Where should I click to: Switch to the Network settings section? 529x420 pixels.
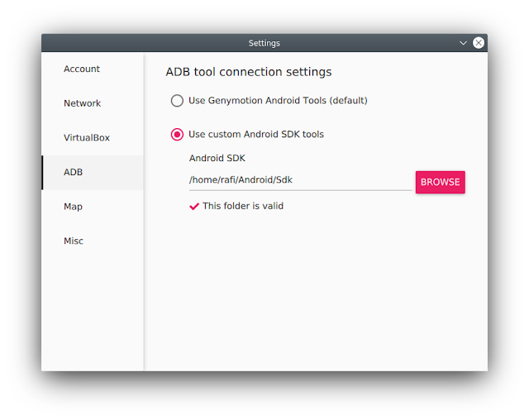pyautogui.click(x=93, y=103)
